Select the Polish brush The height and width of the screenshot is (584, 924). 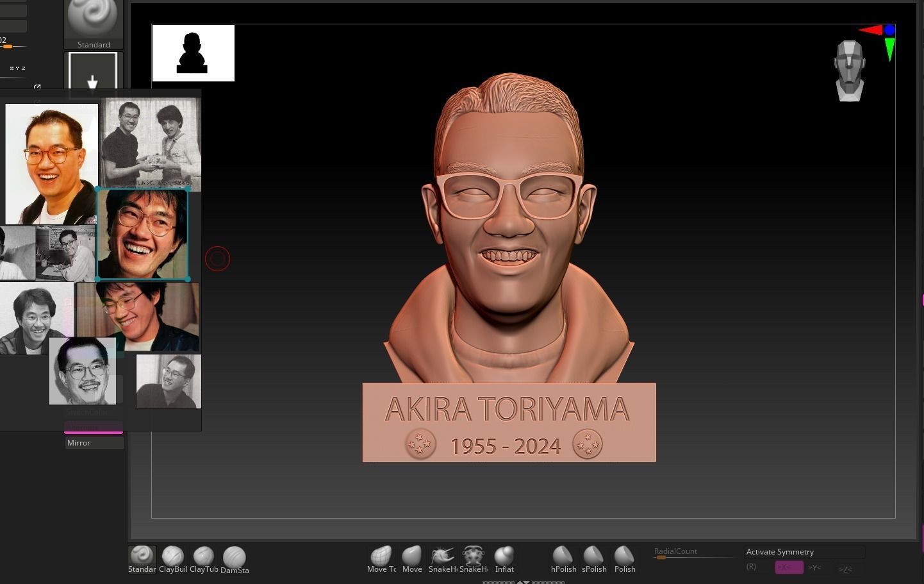click(x=625, y=559)
